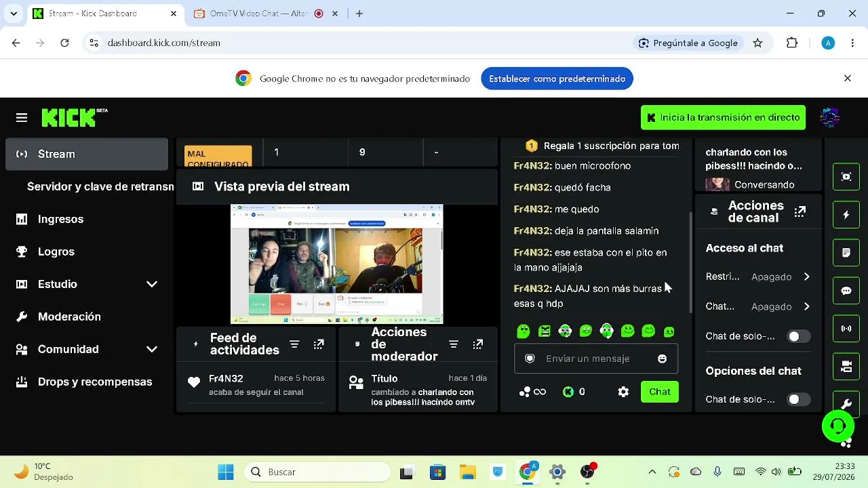Viewport: 868px width, 488px height.
Task: Toggle the activity feed lightning widget in rail
Action: tap(846, 215)
